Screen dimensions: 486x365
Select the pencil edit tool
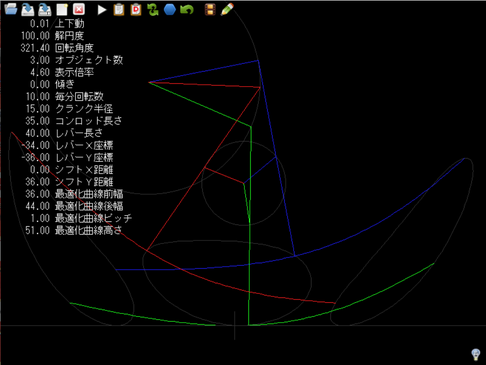[x=227, y=9]
